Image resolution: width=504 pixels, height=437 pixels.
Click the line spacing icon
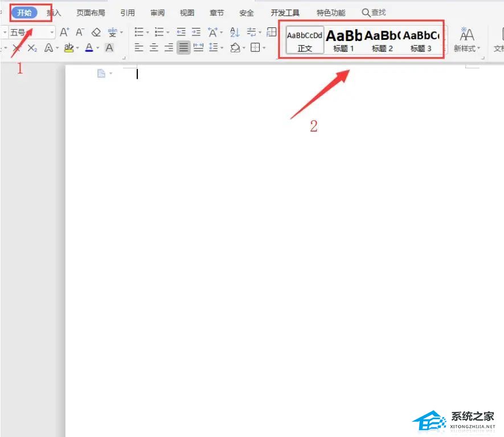pyautogui.click(x=214, y=48)
